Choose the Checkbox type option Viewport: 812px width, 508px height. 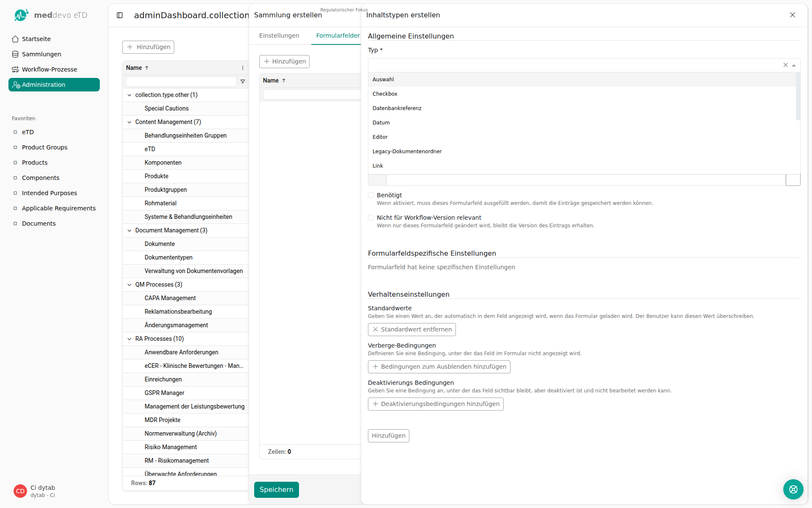pos(385,94)
